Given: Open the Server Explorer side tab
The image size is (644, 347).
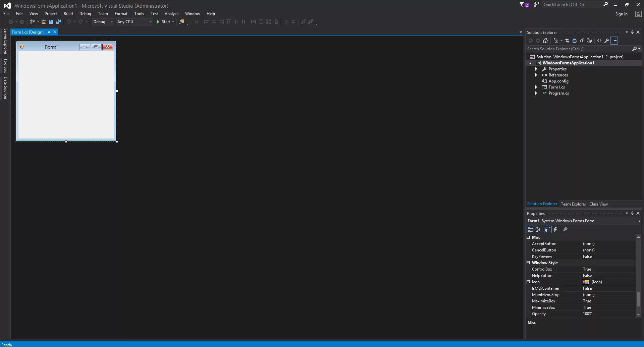Looking at the screenshot, I should [5, 41].
